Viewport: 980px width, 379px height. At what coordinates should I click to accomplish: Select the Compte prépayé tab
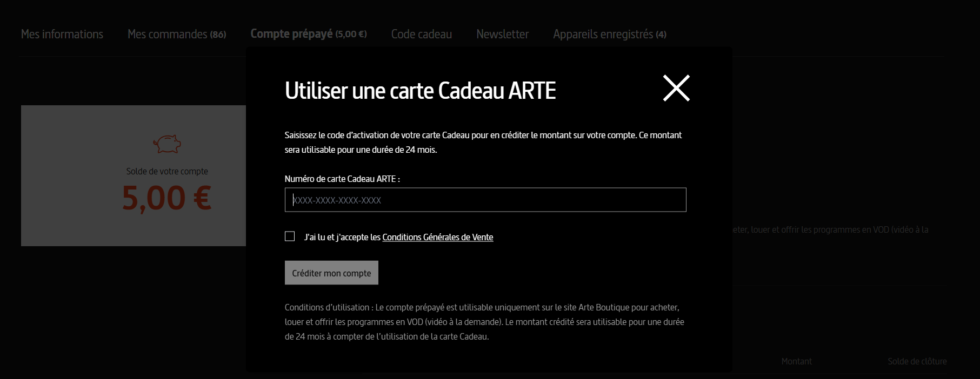pyautogui.click(x=309, y=34)
